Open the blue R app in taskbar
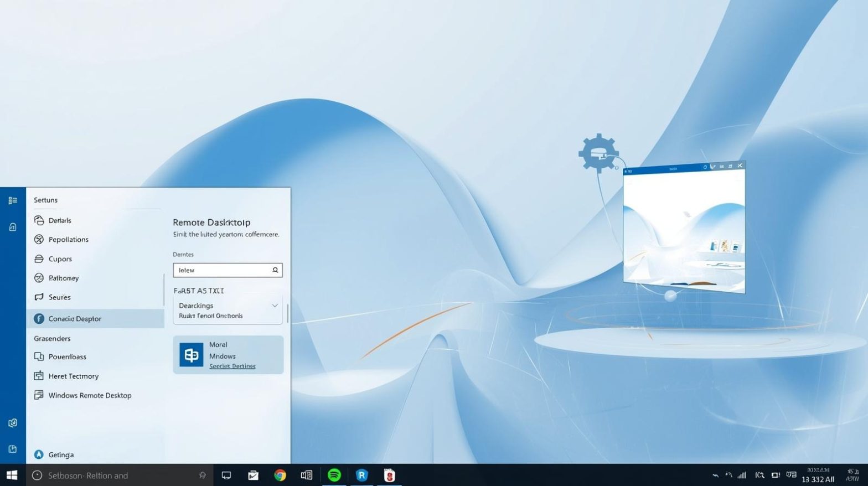868x486 pixels. click(361, 475)
